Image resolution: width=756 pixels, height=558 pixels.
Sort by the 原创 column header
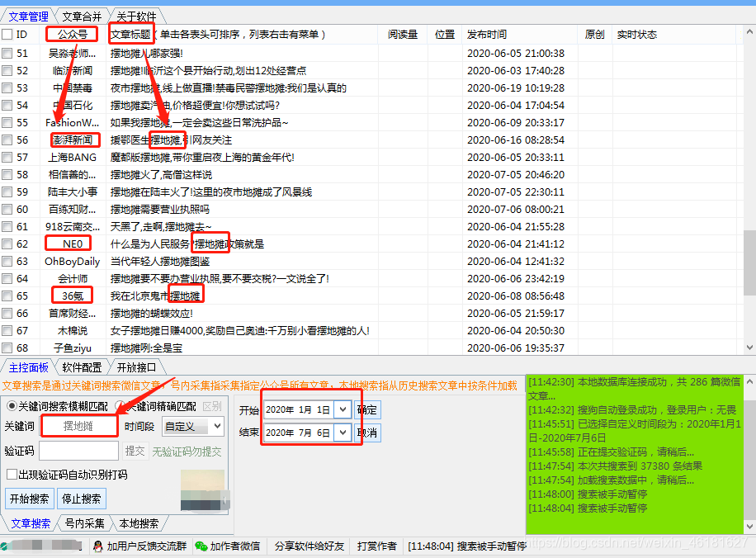point(594,34)
